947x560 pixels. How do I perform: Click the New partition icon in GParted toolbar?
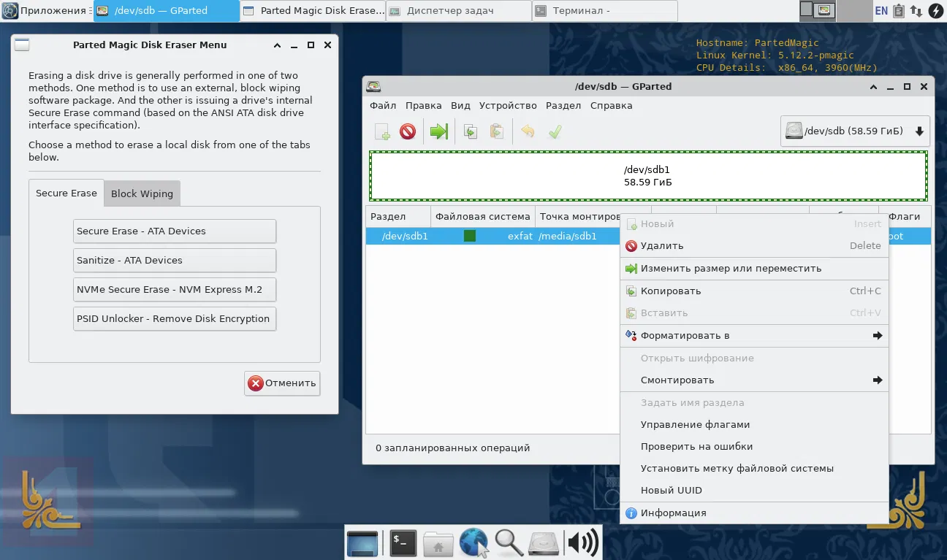[382, 131]
